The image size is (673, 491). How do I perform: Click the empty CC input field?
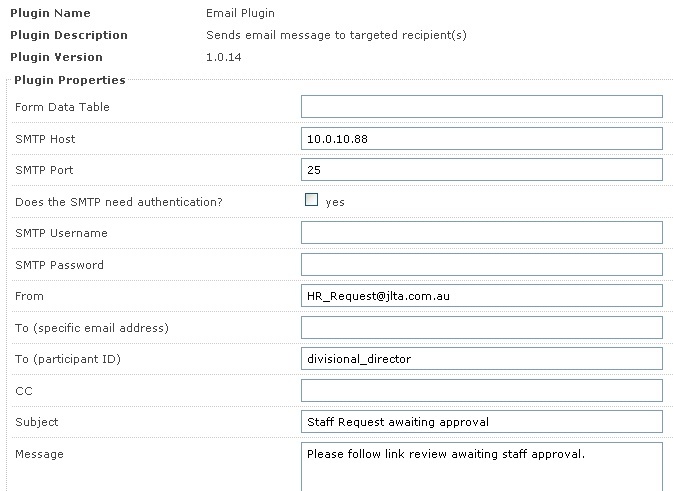481,391
